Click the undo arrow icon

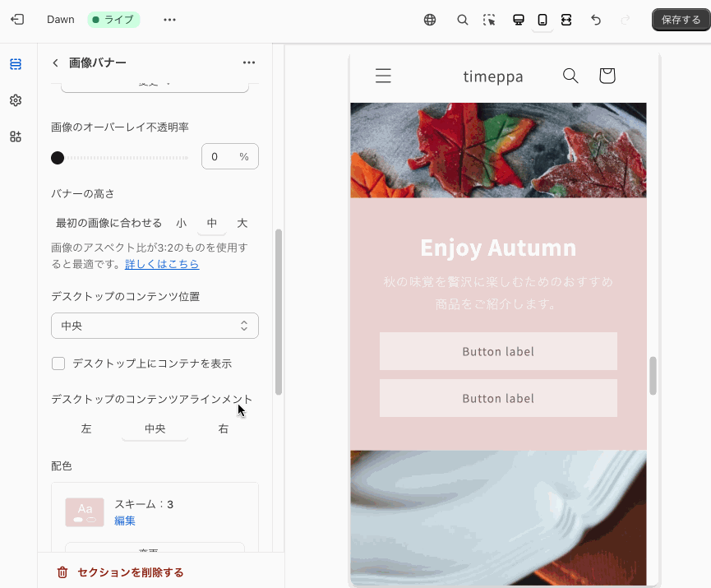(595, 19)
